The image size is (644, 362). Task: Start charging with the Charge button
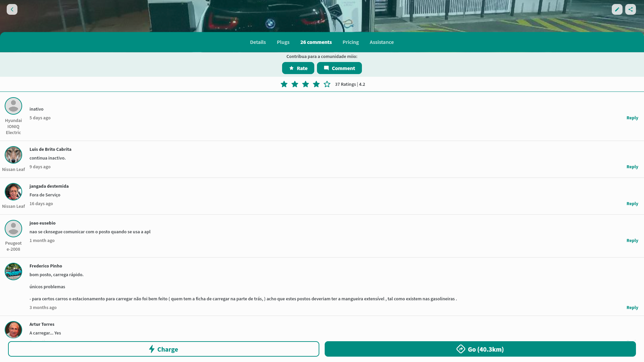click(x=163, y=349)
